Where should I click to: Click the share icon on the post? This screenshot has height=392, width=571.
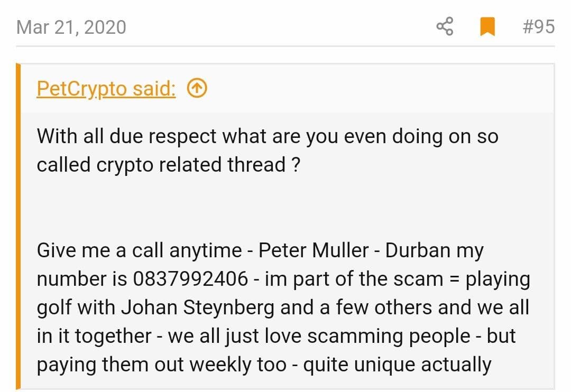click(x=445, y=26)
